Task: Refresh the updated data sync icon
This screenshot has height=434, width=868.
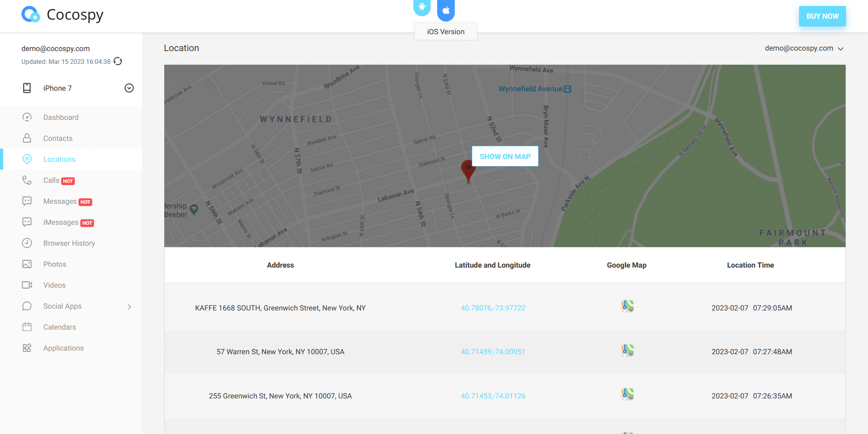Action: [118, 61]
